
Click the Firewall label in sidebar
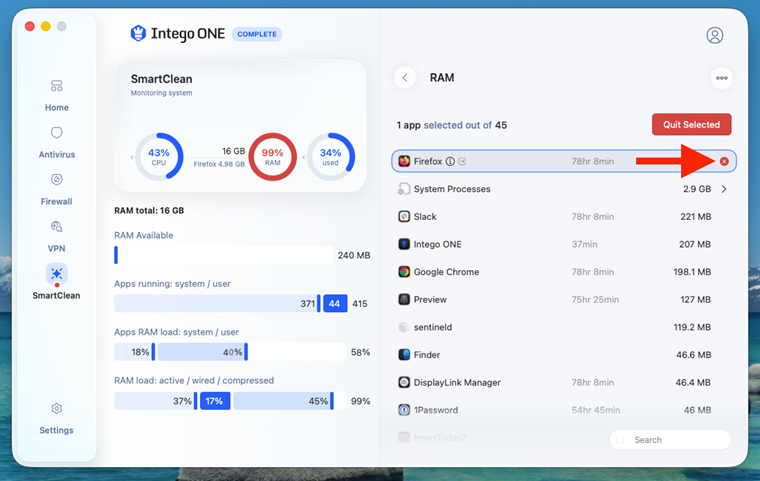click(57, 202)
